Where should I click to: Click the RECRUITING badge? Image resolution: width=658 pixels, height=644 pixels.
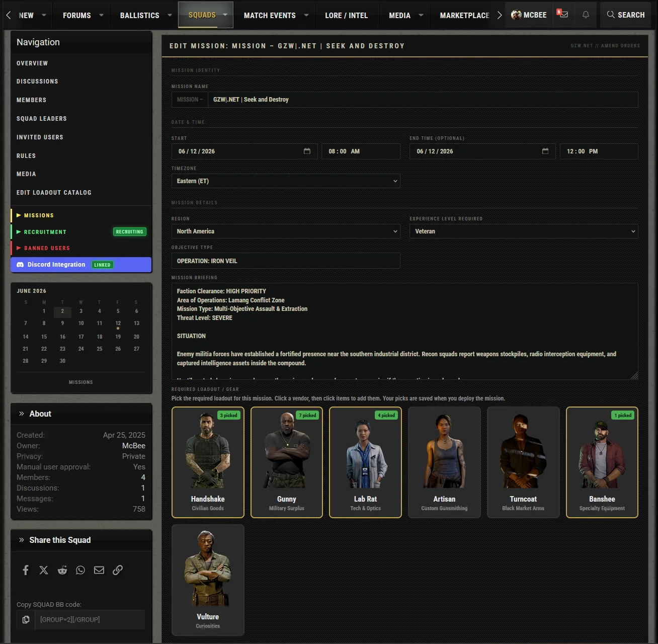130,232
